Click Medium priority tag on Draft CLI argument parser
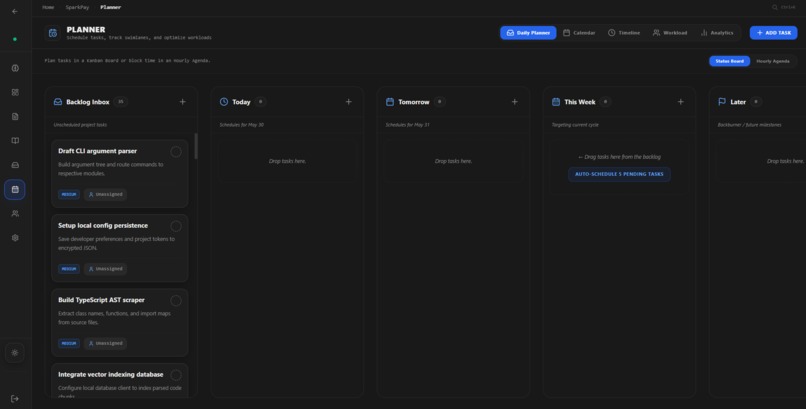 (x=69, y=195)
